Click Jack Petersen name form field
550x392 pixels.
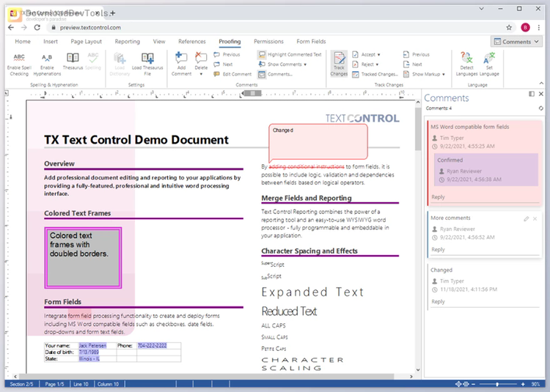[x=92, y=345]
